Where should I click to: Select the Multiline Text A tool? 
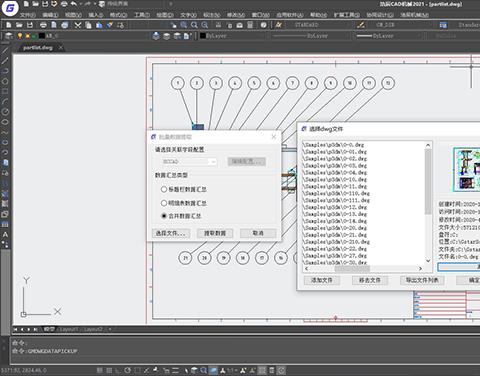(5, 234)
